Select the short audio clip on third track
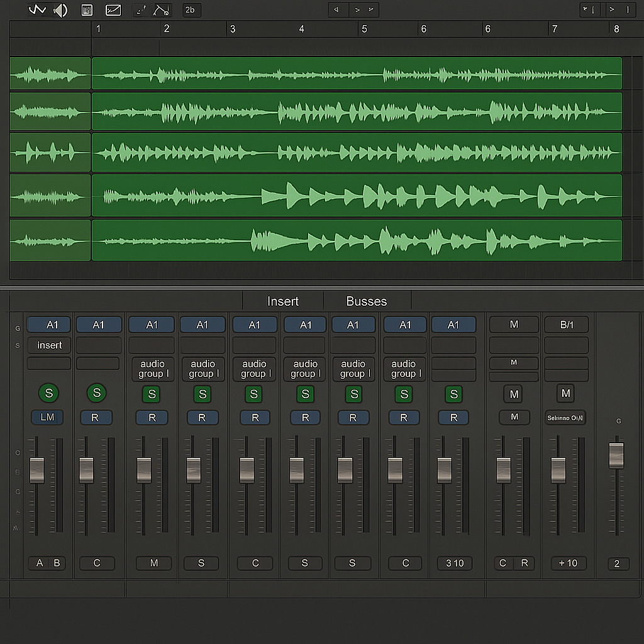 pos(50,152)
